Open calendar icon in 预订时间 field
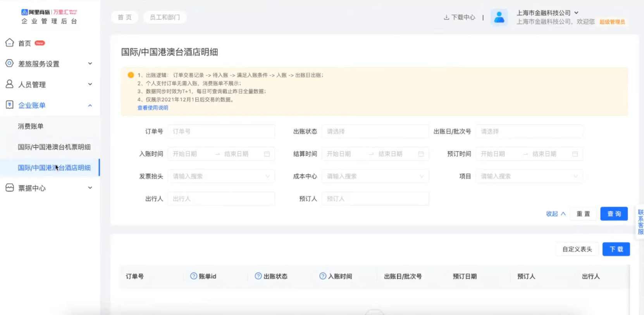This screenshot has height=315, width=644. click(575, 154)
